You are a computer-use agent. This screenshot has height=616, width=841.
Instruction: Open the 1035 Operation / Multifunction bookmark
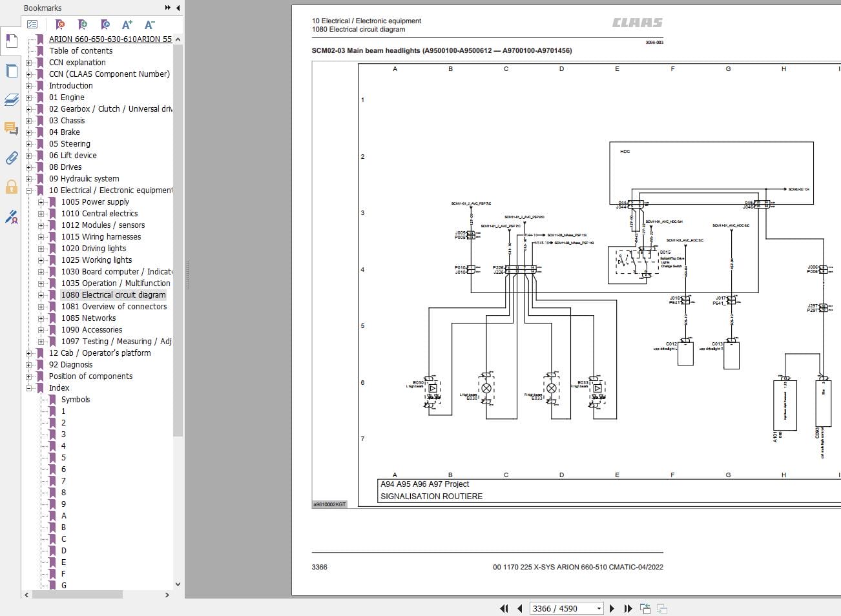(x=116, y=283)
